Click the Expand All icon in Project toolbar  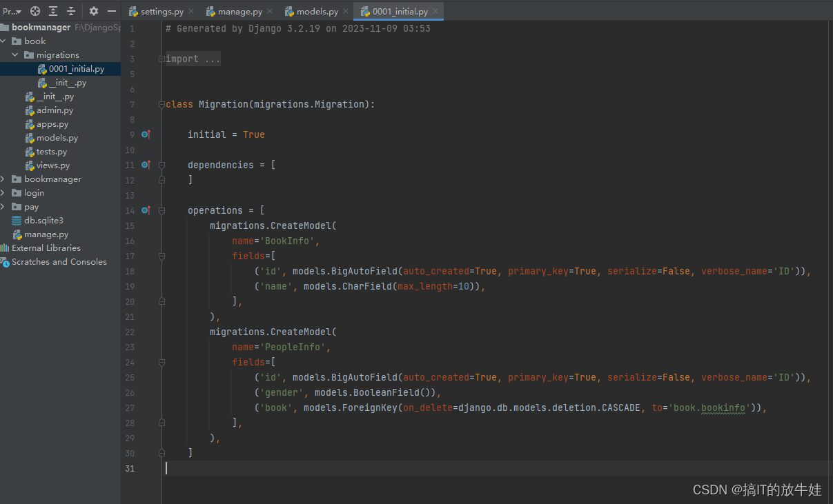(x=53, y=11)
